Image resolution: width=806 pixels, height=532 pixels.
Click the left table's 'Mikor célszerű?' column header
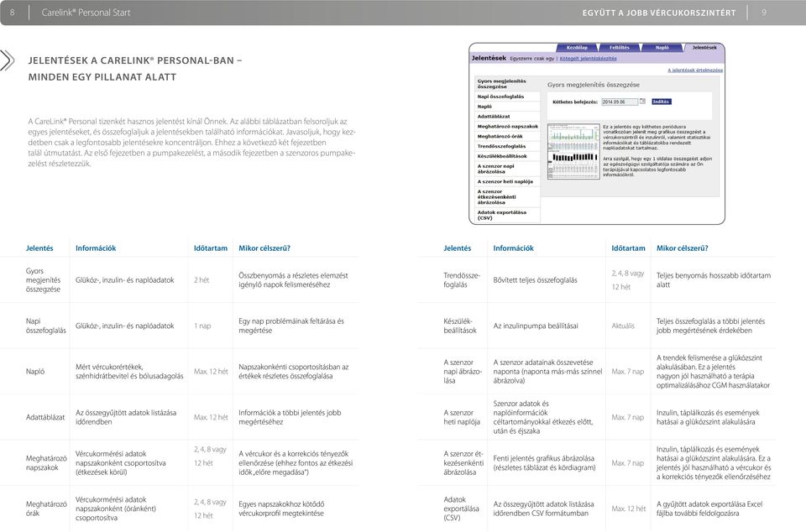(x=264, y=248)
